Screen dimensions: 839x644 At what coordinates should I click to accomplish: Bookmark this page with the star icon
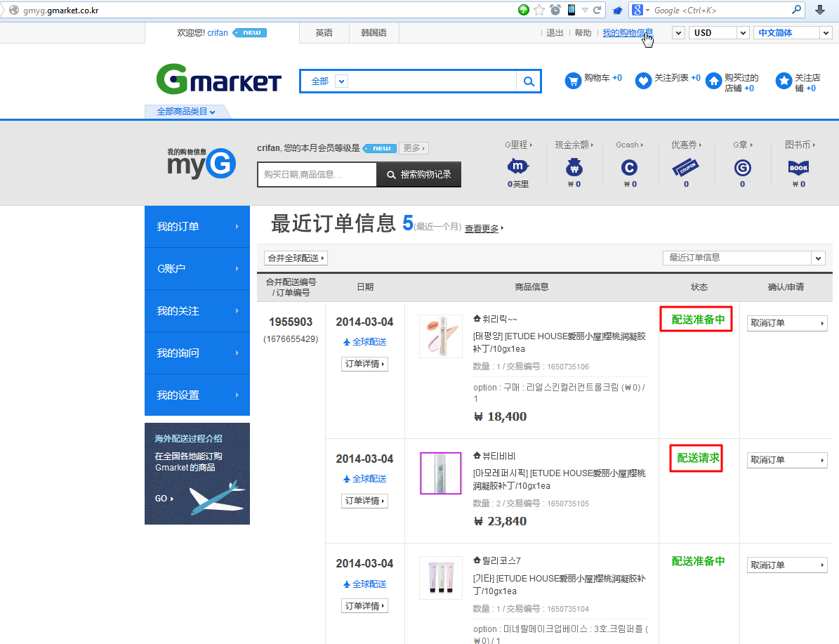[x=539, y=10]
